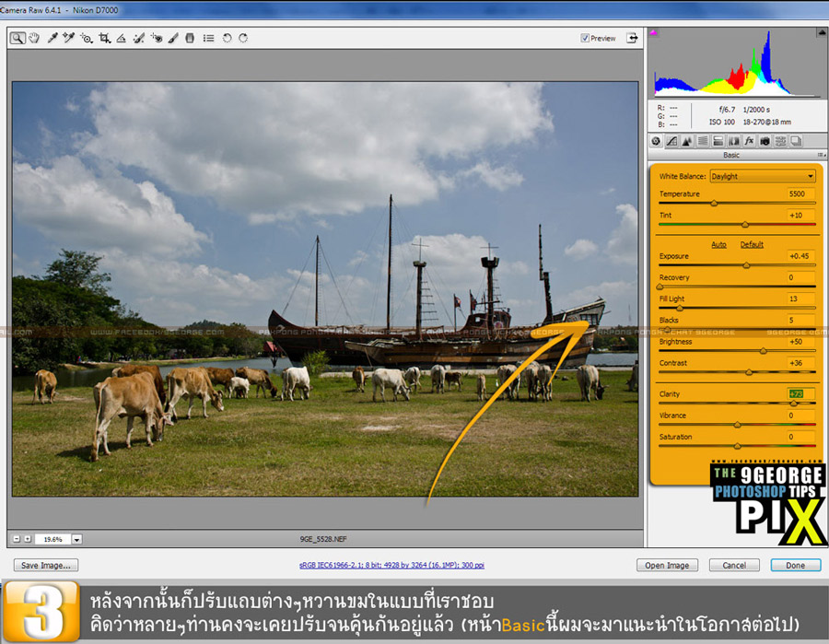
Task: Rotate image 90° counter-clockwise
Action: pyautogui.click(x=227, y=38)
